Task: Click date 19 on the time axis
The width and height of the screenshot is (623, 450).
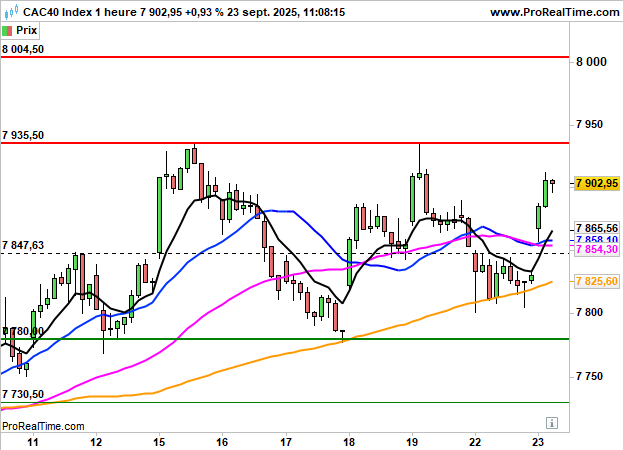Action: 412,442
